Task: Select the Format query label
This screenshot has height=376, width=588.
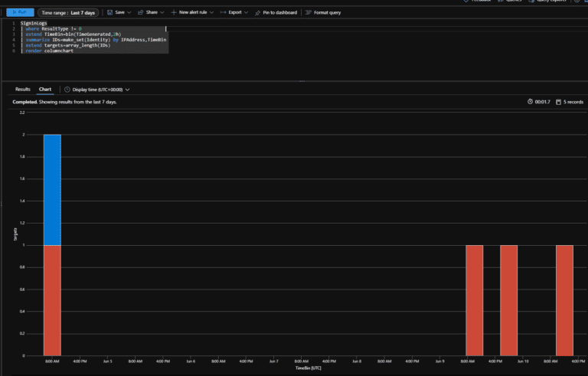Action: point(327,12)
